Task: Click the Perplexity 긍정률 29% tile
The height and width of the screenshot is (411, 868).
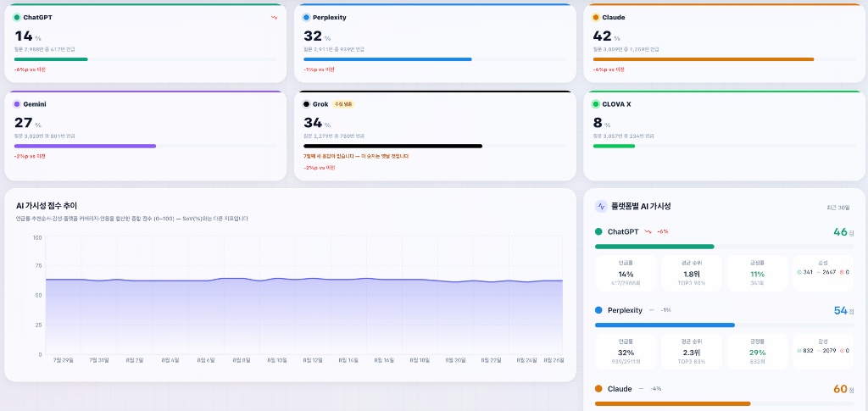Action: tap(757, 352)
